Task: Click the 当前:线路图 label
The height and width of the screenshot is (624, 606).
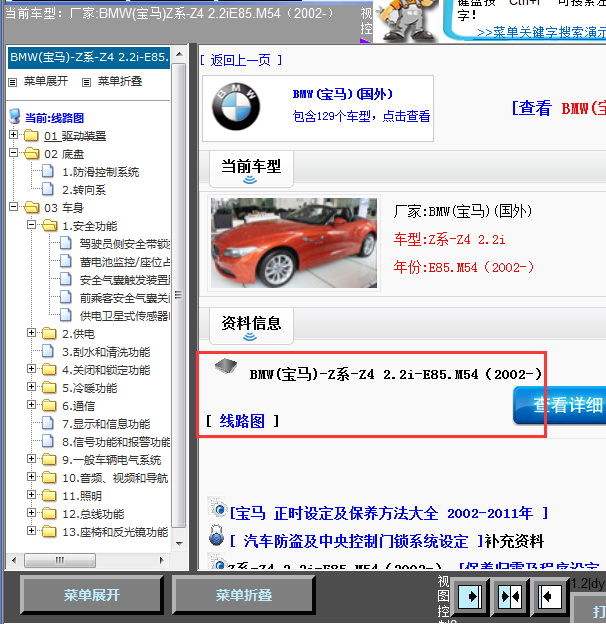Action: (55, 118)
